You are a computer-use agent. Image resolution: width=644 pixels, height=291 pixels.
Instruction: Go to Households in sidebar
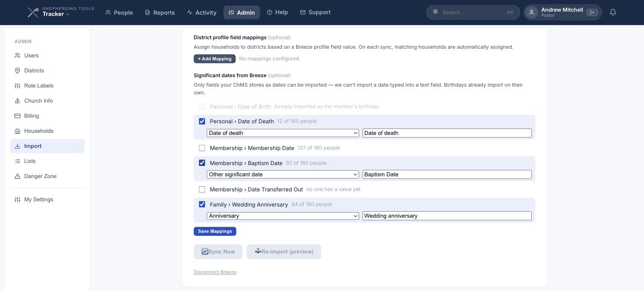pyautogui.click(x=47, y=131)
